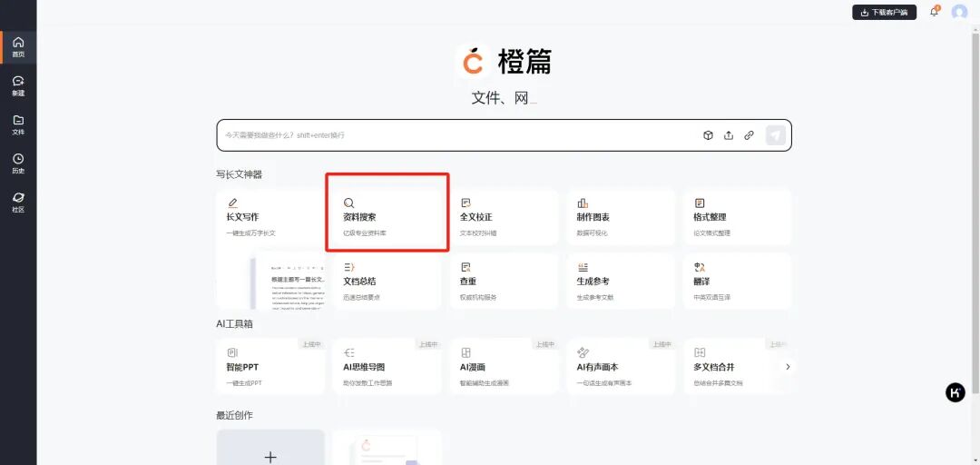Click the 橙篇 logo
The height and width of the screenshot is (465, 980).
click(504, 62)
